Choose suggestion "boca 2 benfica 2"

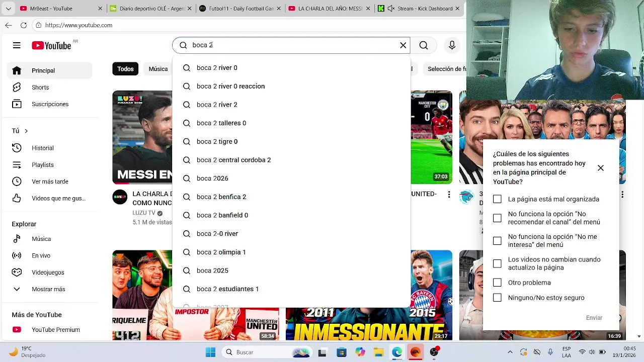tap(291, 197)
